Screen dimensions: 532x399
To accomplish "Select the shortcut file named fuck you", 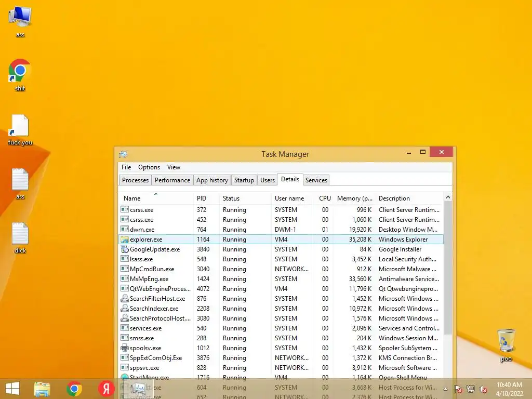I will point(20,130).
